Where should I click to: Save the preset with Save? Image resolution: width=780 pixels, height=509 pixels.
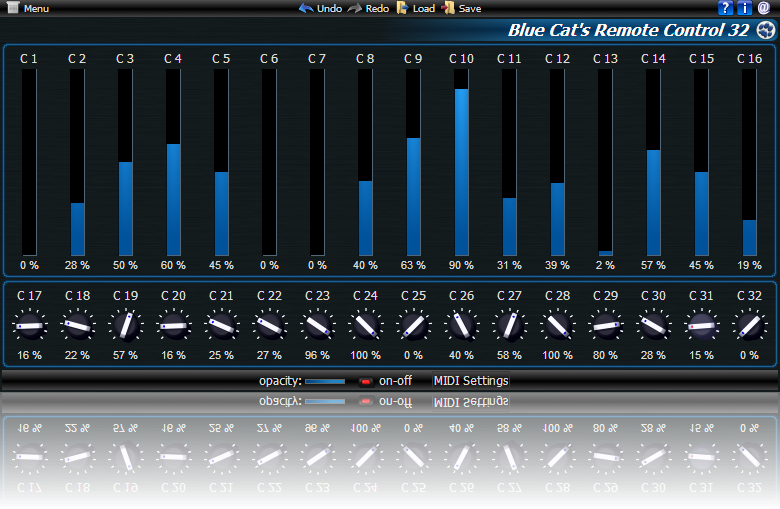point(461,8)
